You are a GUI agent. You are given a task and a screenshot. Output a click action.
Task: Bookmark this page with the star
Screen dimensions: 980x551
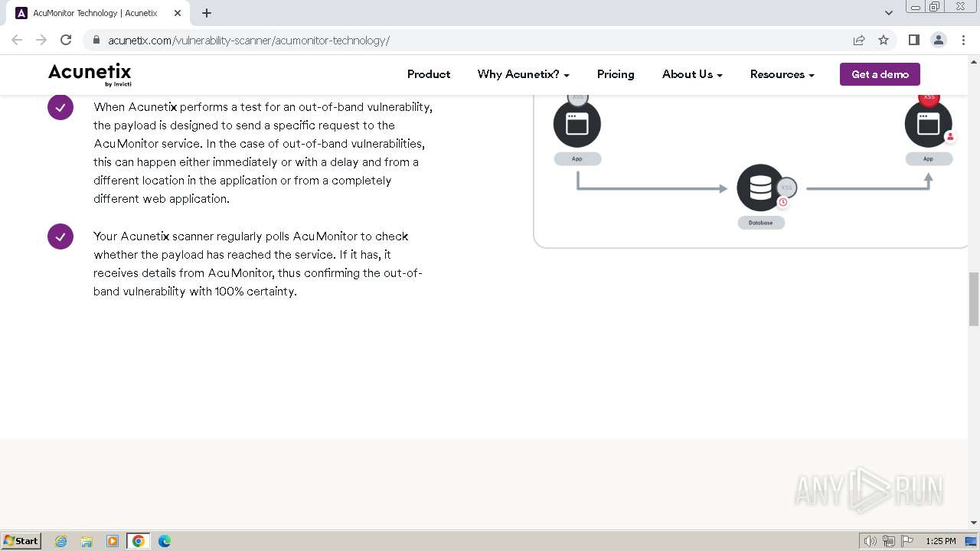884,40
